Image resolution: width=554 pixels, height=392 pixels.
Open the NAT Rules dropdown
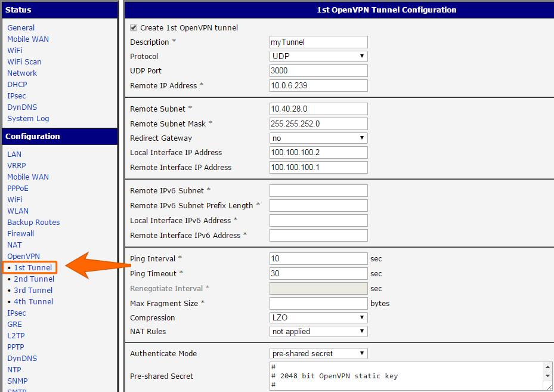tap(318, 332)
